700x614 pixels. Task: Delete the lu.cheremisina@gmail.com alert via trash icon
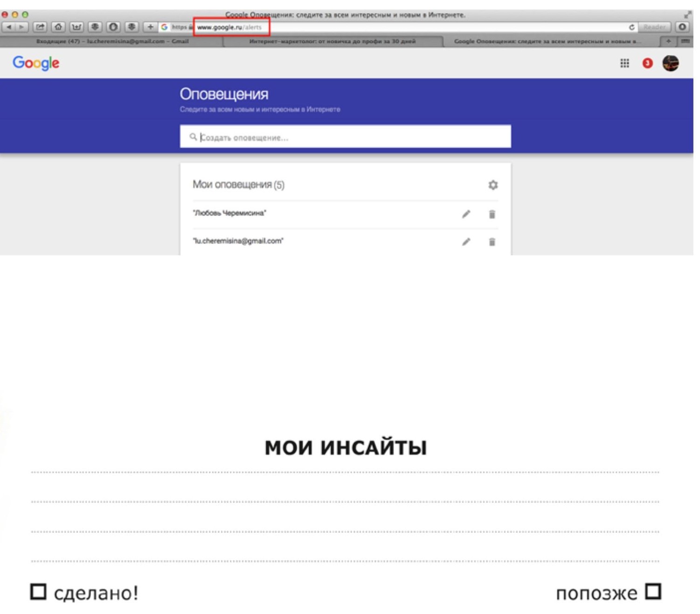coord(492,242)
